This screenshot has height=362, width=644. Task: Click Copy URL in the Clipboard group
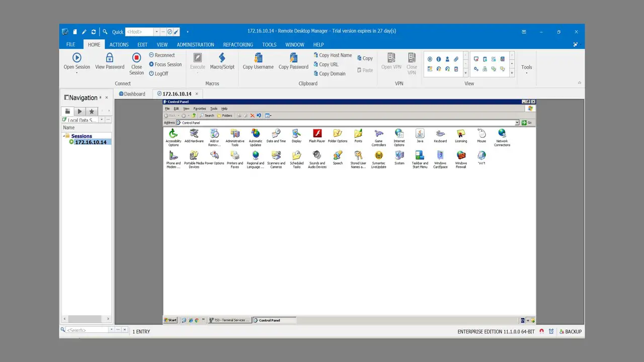[326, 64]
